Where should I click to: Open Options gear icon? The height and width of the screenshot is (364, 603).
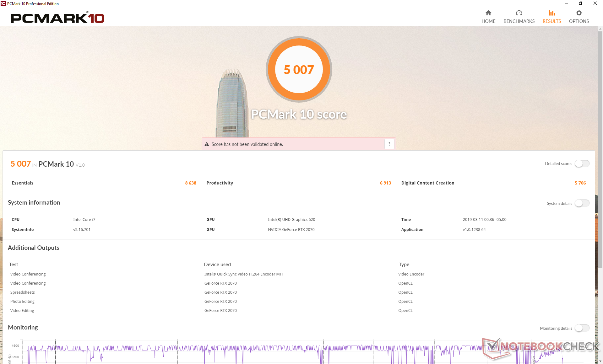coord(579,13)
